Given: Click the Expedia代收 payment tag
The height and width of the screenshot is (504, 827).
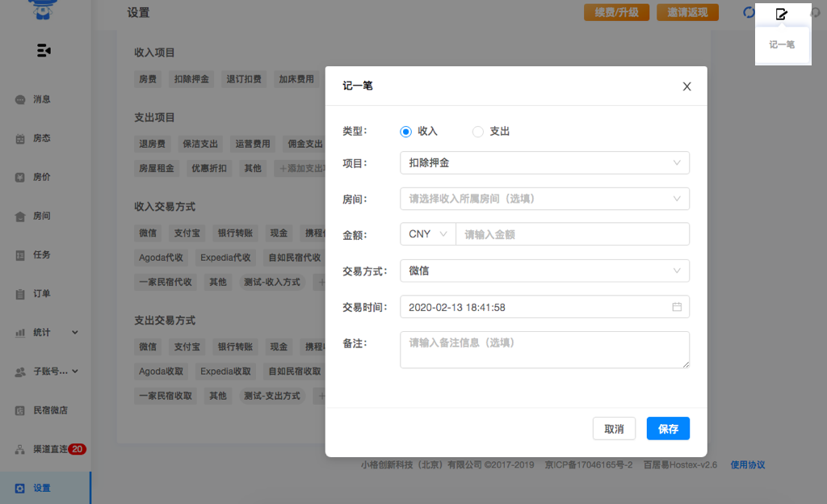Looking at the screenshot, I should (225, 258).
